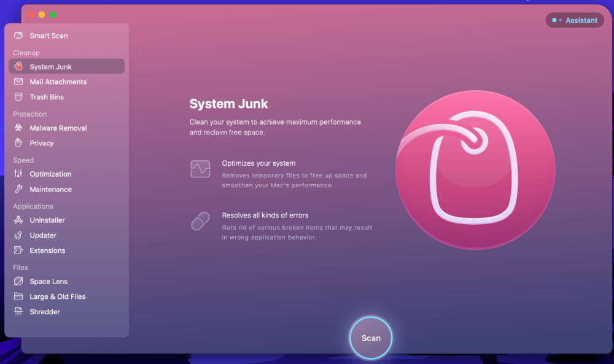Click the Speed section header
Viewport: 614px width, 364px height.
tap(23, 160)
